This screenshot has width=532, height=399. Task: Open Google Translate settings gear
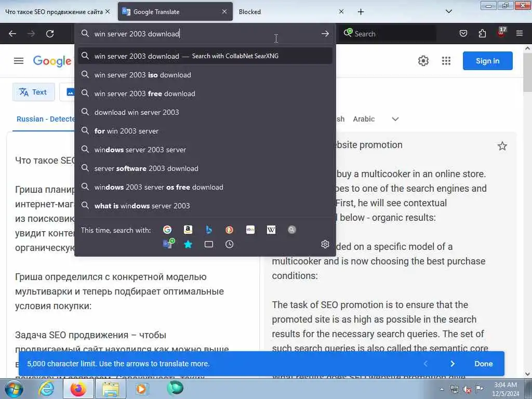[x=423, y=61]
